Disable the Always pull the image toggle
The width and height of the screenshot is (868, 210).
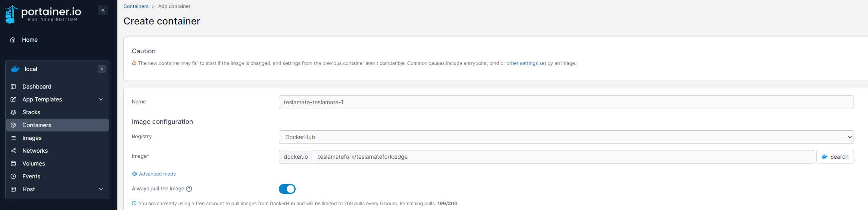(287, 189)
